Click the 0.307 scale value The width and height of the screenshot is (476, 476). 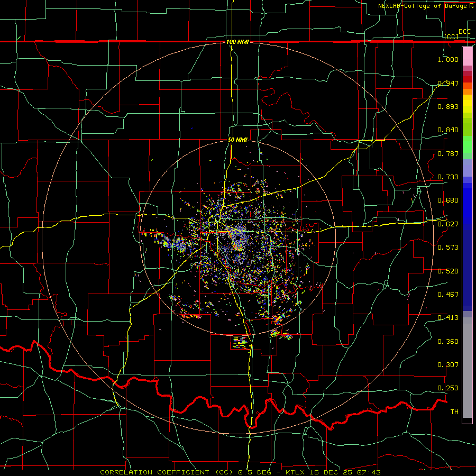pyautogui.click(x=448, y=365)
